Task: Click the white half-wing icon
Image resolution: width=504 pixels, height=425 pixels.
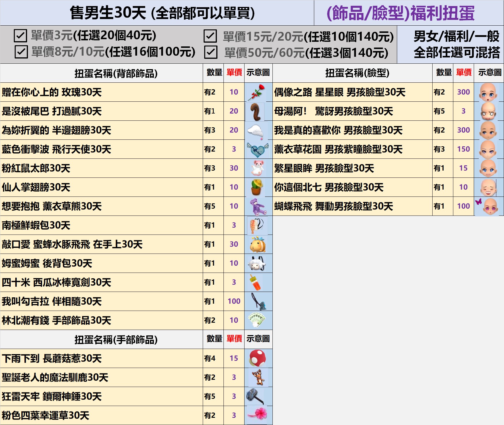Action: pyautogui.click(x=256, y=131)
